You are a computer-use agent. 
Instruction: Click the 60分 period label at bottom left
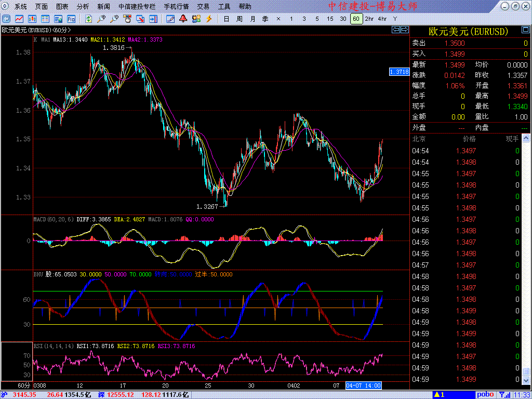point(24,385)
